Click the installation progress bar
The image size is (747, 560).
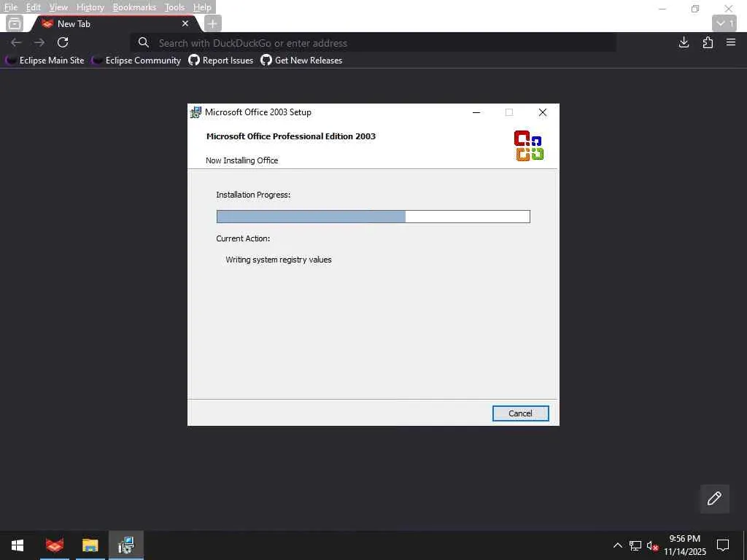[373, 217]
